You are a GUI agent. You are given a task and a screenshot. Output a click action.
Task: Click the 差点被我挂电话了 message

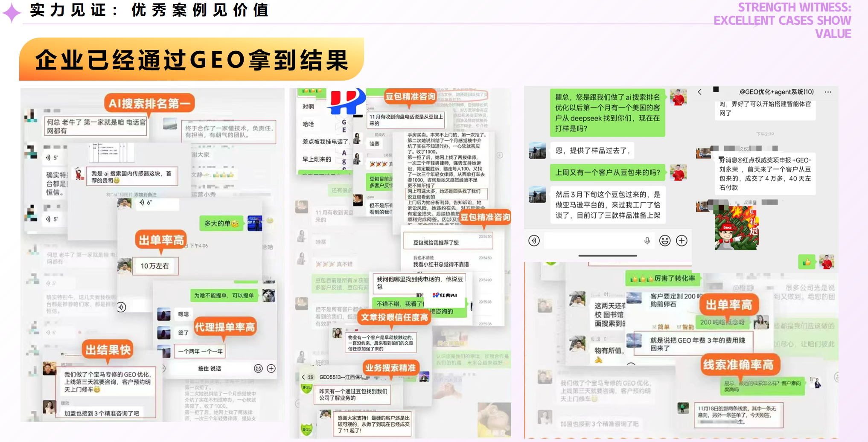tap(326, 142)
